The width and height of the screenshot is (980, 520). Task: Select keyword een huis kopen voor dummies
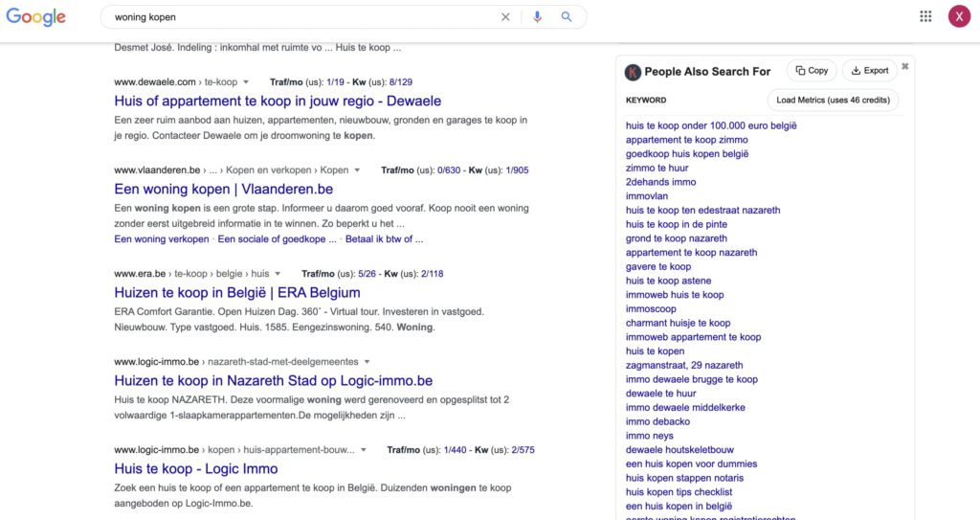pyautogui.click(x=691, y=463)
